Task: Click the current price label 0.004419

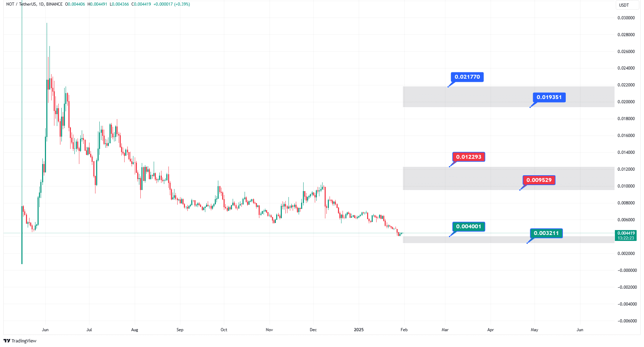Action: 626,233
